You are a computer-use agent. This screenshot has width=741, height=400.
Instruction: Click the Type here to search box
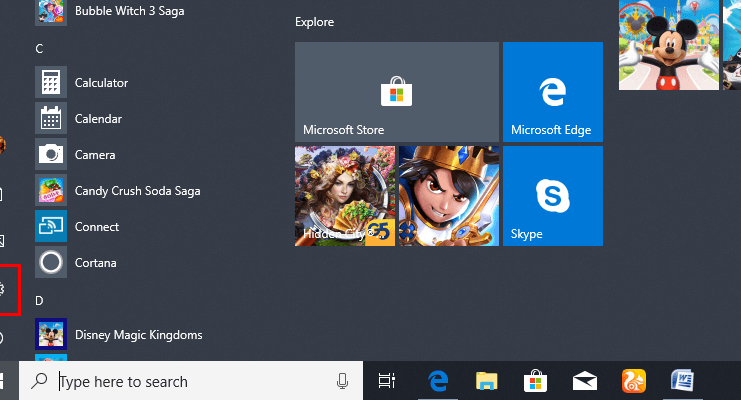[x=191, y=381]
